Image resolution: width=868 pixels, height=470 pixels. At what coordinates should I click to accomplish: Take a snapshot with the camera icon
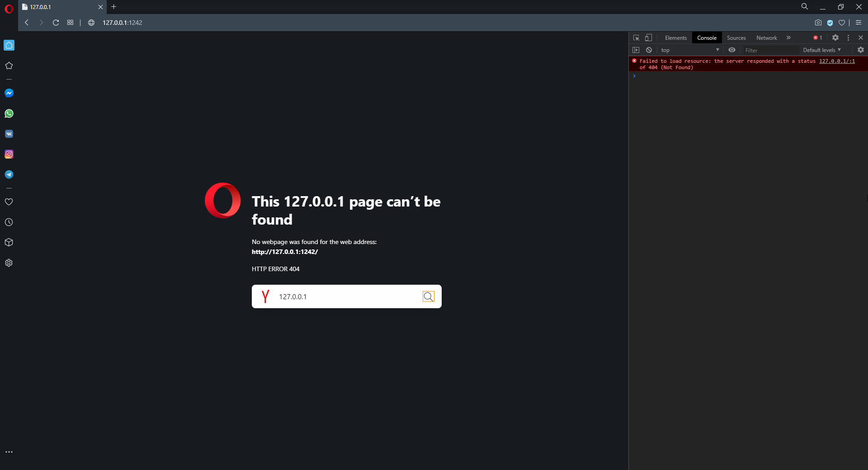[x=818, y=23]
